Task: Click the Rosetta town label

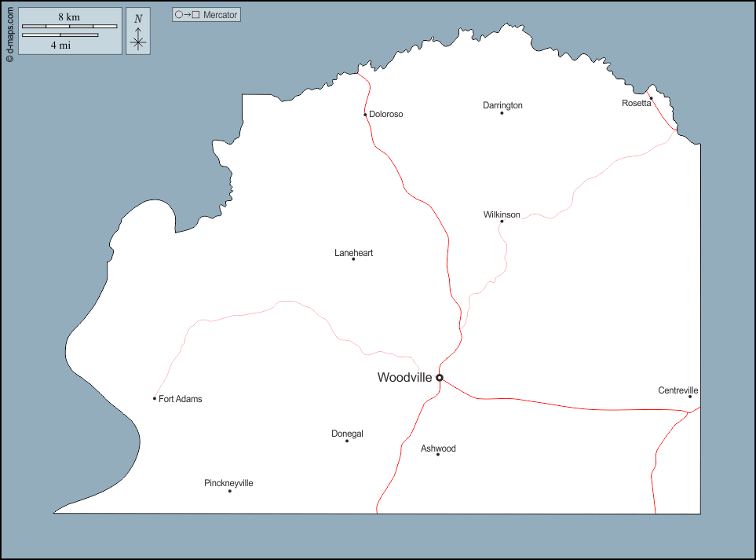Action: click(x=636, y=103)
